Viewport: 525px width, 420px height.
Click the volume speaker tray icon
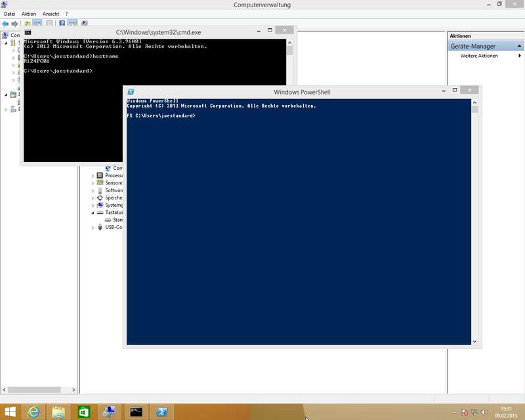point(483,412)
